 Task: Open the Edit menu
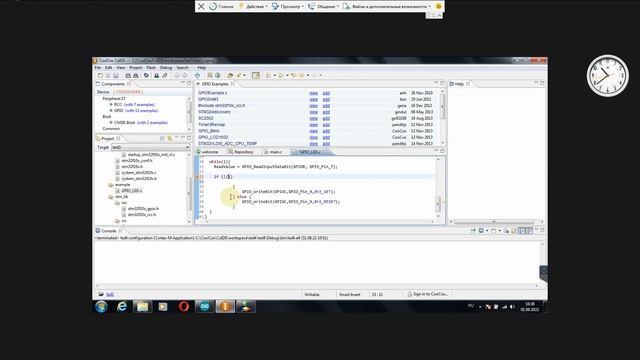109,68
